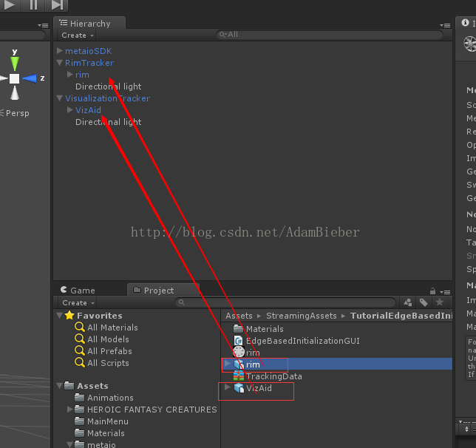Click Assets in the breadcrumb path
This screenshot has height=448, width=476.
tap(239, 316)
